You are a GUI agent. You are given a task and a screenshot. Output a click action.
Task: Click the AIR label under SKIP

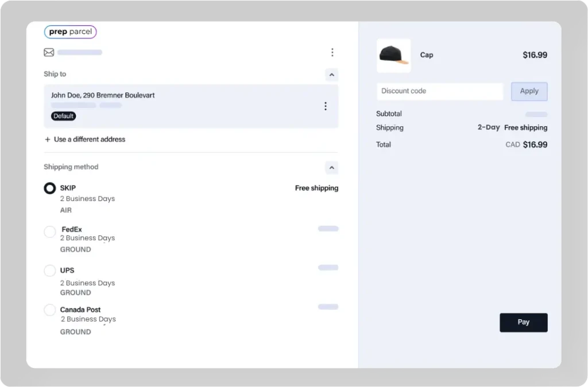[66, 210]
